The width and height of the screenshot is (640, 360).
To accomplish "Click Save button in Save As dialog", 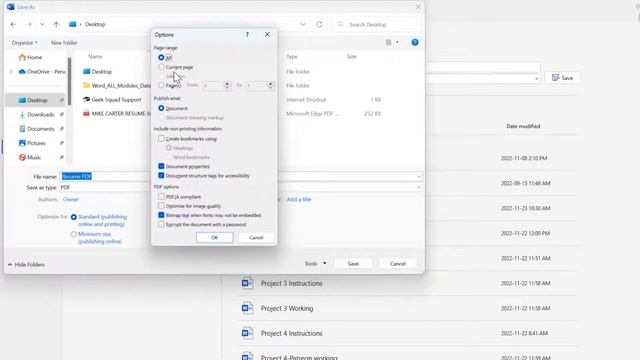I will tap(353, 264).
